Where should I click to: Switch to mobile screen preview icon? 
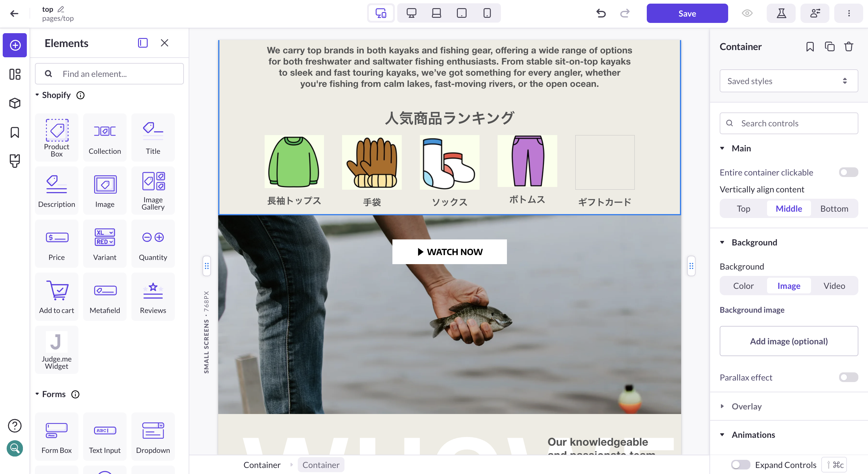point(487,13)
